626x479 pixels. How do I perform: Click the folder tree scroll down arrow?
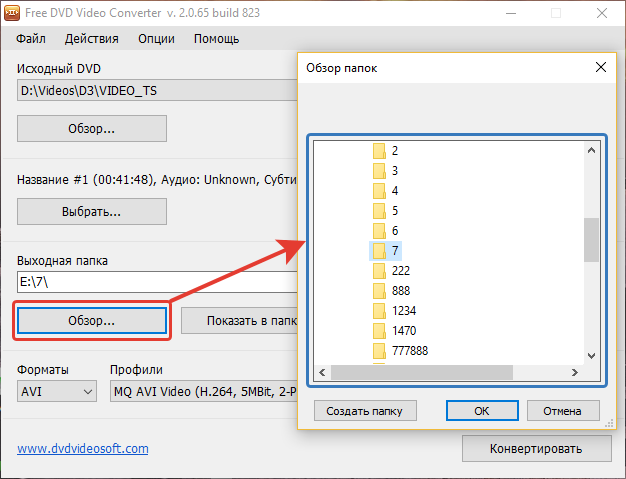[x=591, y=356]
